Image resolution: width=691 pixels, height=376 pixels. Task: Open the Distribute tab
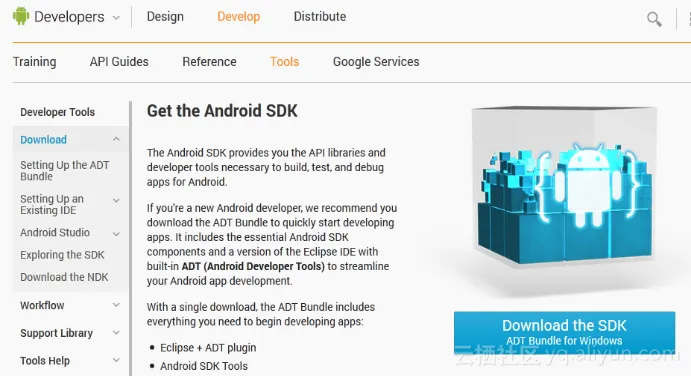pyautogui.click(x=320, y=17)
